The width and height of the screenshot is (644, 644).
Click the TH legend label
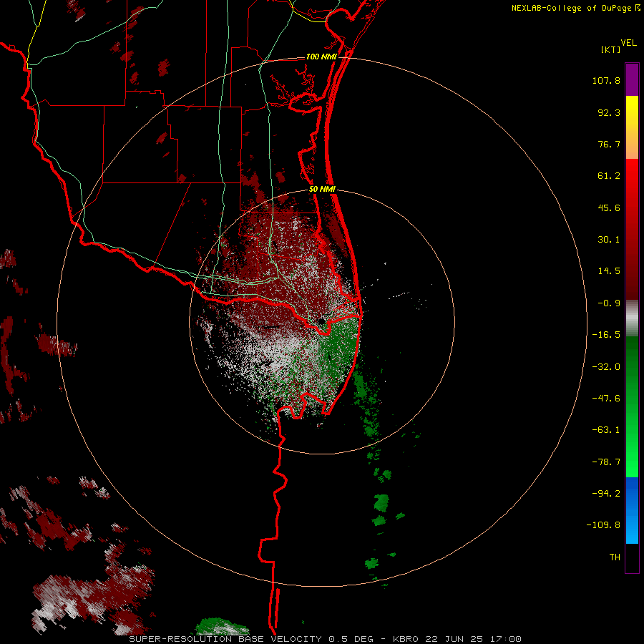pos(615,557)
